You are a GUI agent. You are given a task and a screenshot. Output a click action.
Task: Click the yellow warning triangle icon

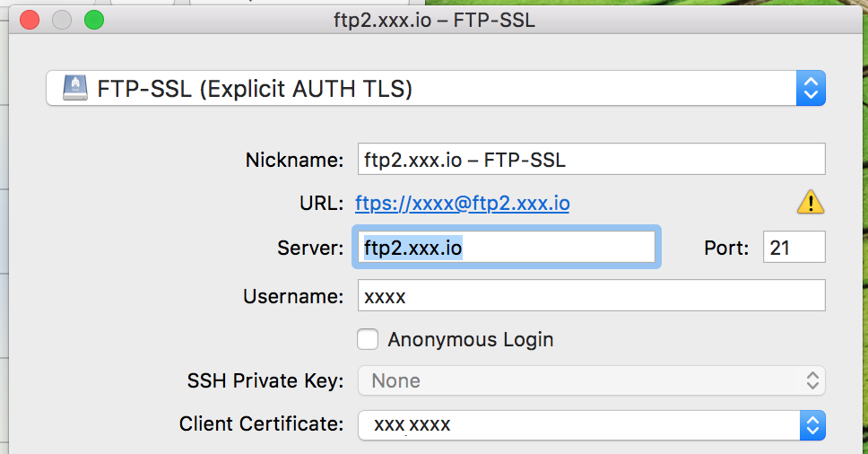pyautogui.click(x=811, y=203)
